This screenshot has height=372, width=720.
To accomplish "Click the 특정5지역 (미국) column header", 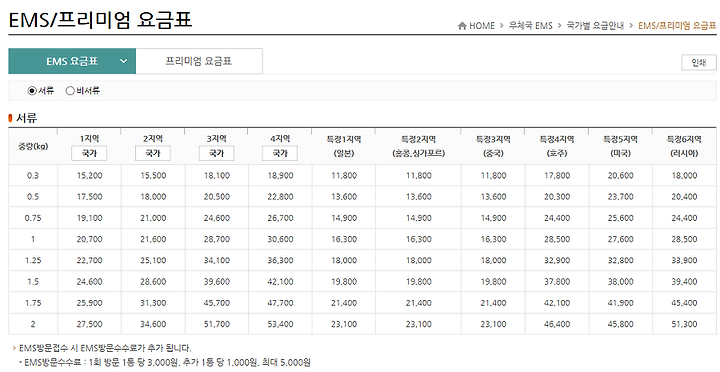I will pos(620,146).
